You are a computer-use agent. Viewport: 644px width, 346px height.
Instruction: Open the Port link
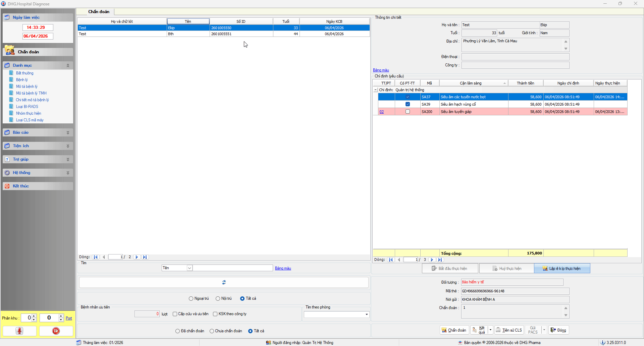coord(69,318)
